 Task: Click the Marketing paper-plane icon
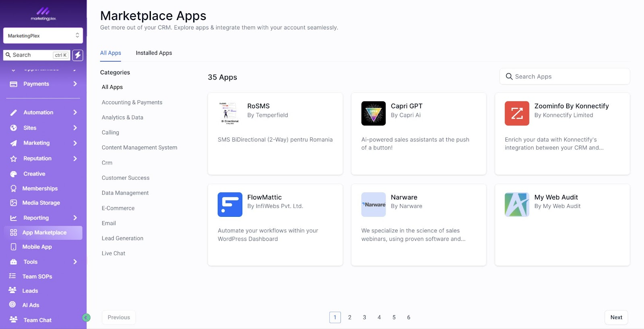14,143
